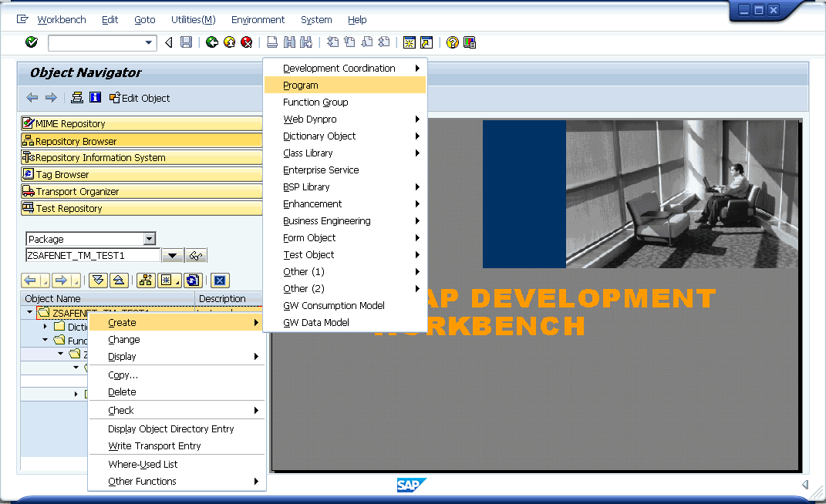The image size is (826, 504).
Task: Collapse the ZSAFENET package tree node
Action: pyautogui.click(x=29, y=312)
